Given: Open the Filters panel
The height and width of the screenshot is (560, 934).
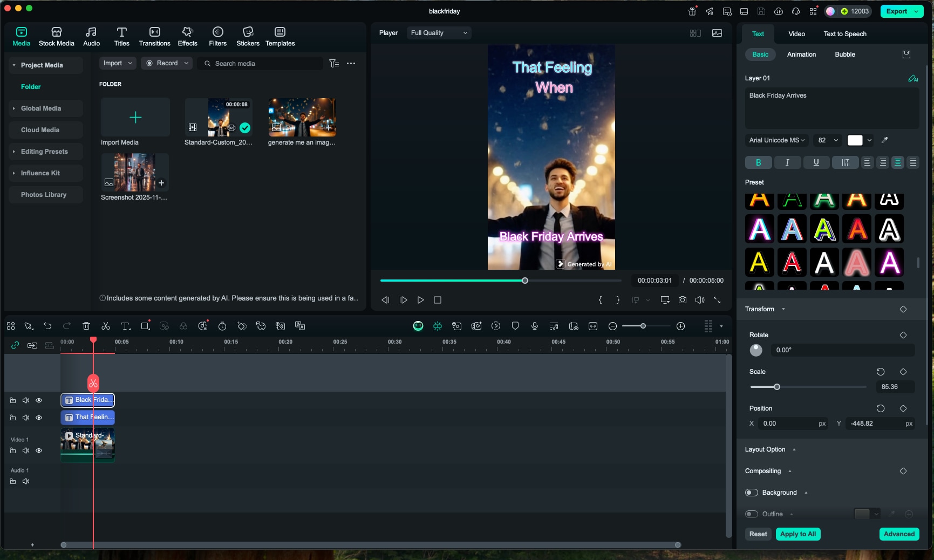Looking at the screenshot, I should click(x=217, y=36).
